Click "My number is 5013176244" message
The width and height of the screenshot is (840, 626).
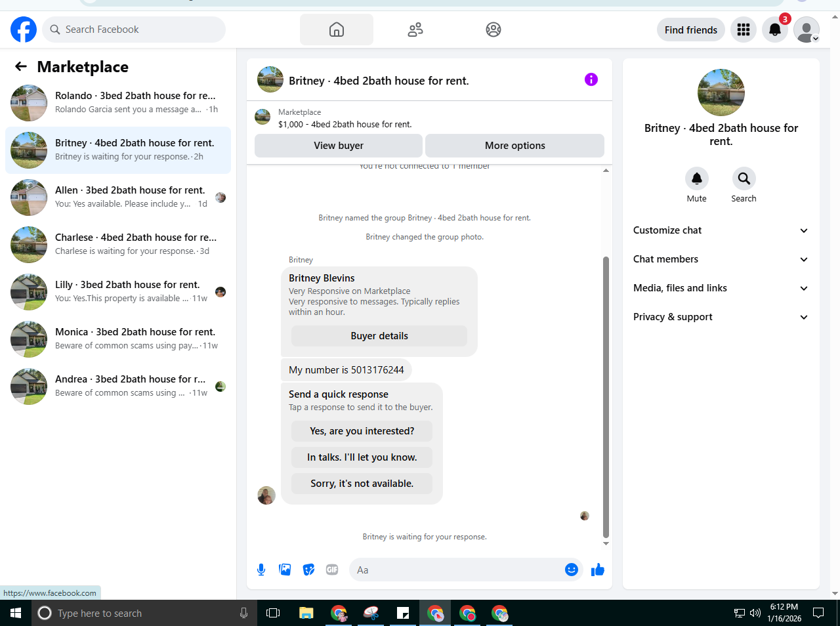[346, 370]
